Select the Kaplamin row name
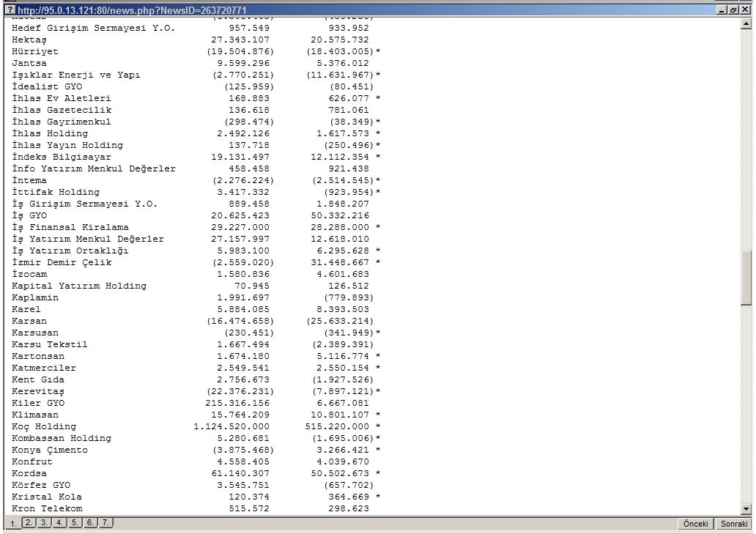This screenshot has width=756, height=534. point(34,297)
